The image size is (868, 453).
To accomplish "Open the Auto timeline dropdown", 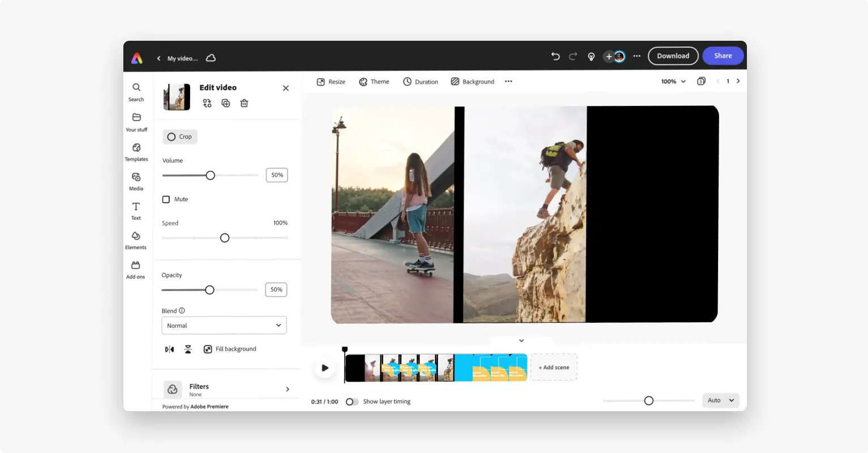I will (x=721, y=400).
